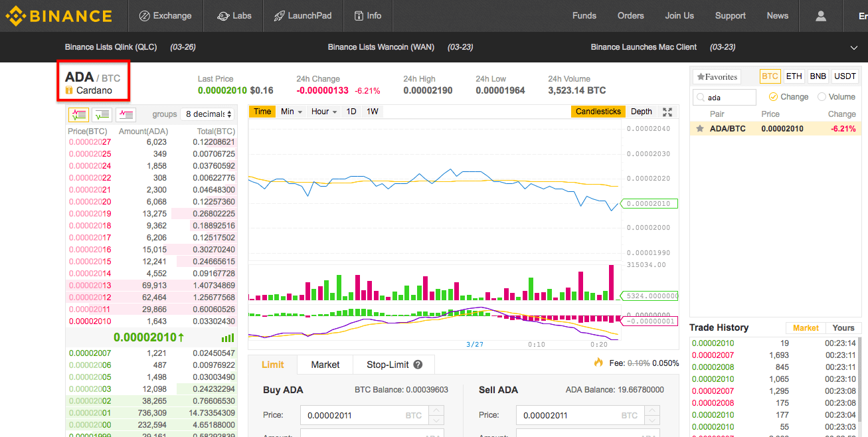Image resolution: width=868 pixels, height=437 pixels.
Task: Click buy order price 0.00002007
Action: click(90, 353)
